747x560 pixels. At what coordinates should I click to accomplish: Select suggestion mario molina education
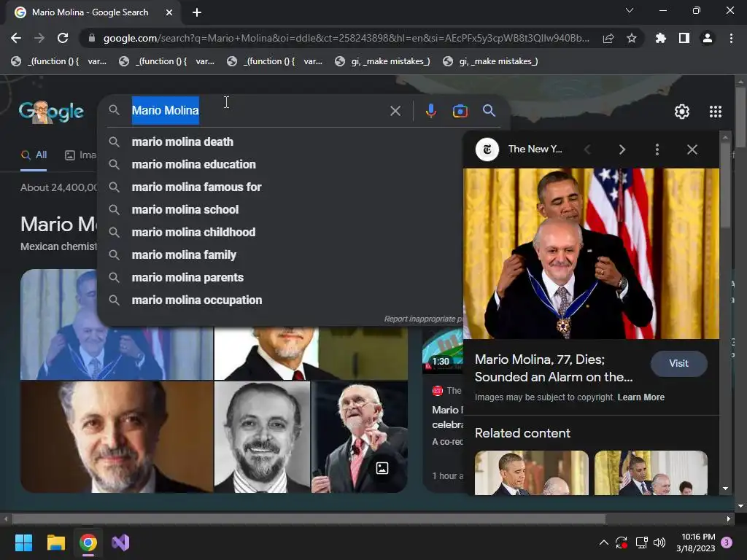click(x=281, y=164)
